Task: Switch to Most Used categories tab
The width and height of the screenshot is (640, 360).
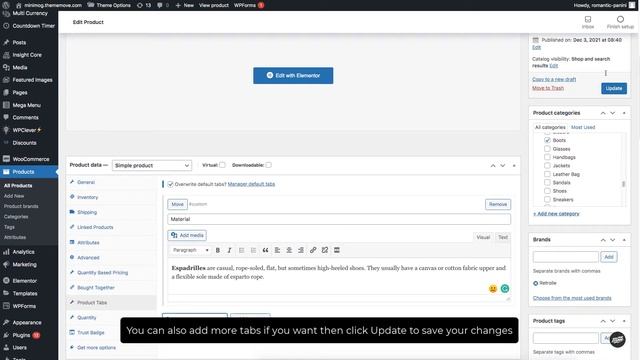Action: (583, 127)
